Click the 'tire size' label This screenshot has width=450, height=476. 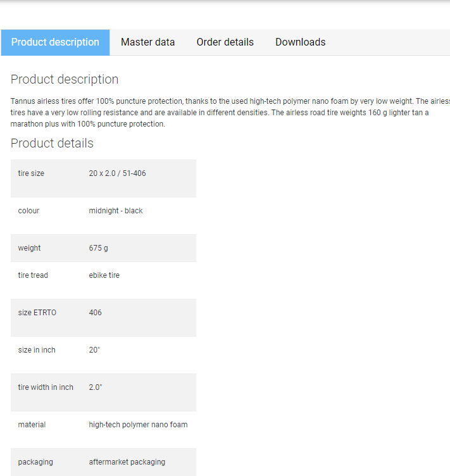(x=31, y=173)
